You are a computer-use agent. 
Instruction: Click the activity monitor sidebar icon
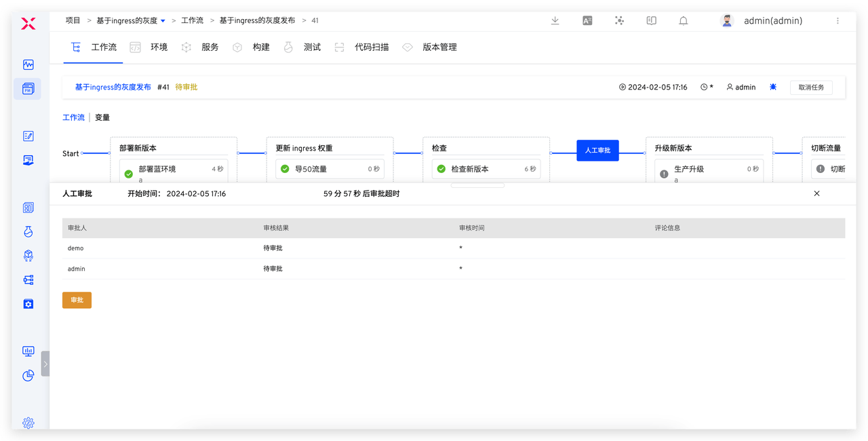28,65
